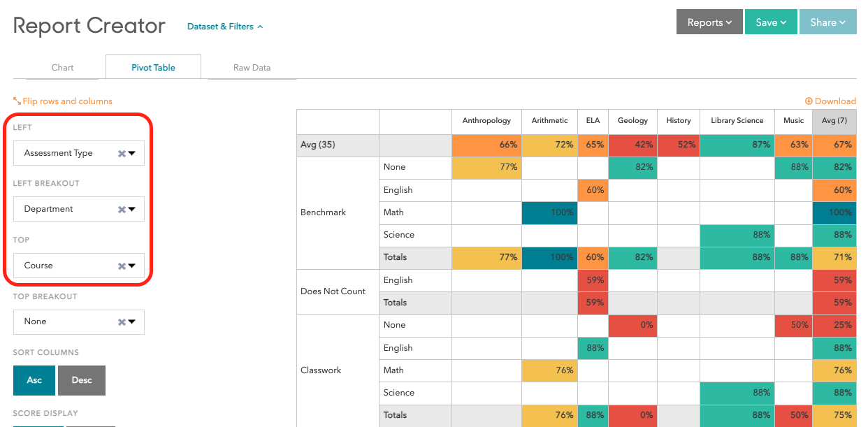Switch to the Chart tab

[x=62, y=68]
